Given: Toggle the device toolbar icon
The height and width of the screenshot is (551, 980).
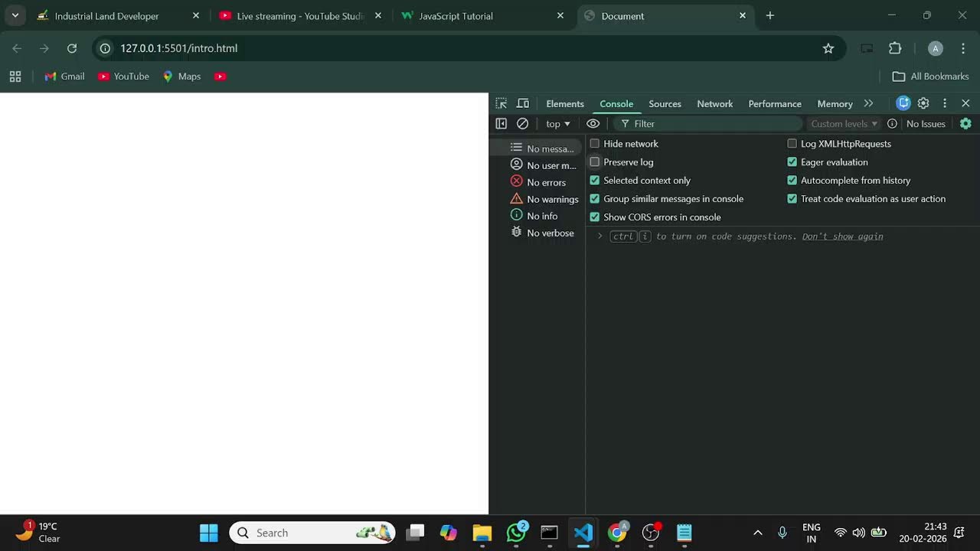Looking at the screenshot, I should [523, 103].
